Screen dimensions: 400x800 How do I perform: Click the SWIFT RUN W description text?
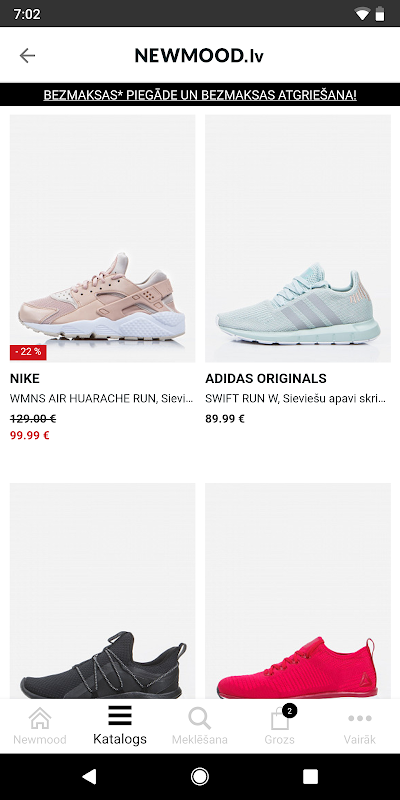[x=295, y=398]
